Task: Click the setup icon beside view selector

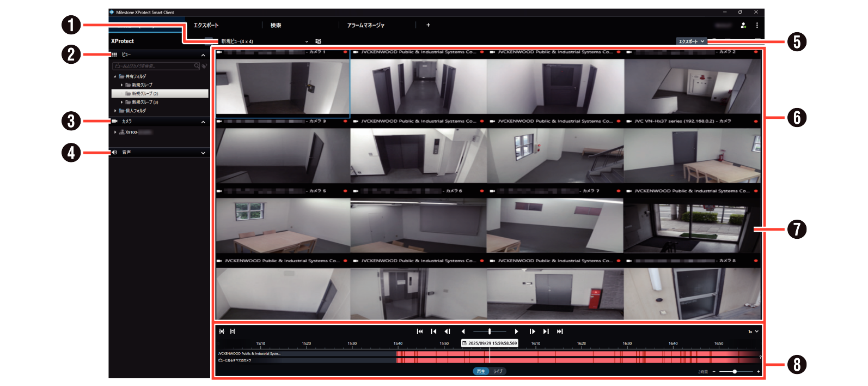Action: [318, 41]
